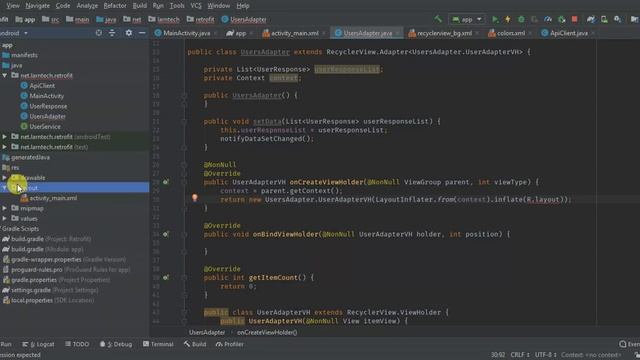Open the VCS menu
Viewport: 640px width, 360px height.
[x=196, y=6]
